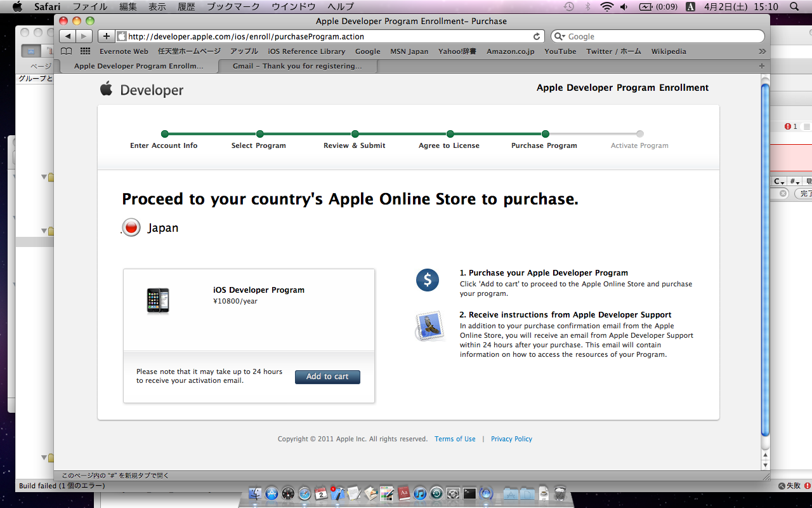Open Time Machine from the Dock

pyautogui.click(x=436, y=494)
